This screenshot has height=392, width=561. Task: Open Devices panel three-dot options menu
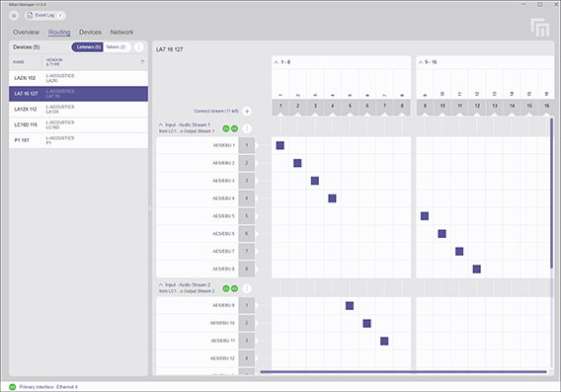coord(139,47)
